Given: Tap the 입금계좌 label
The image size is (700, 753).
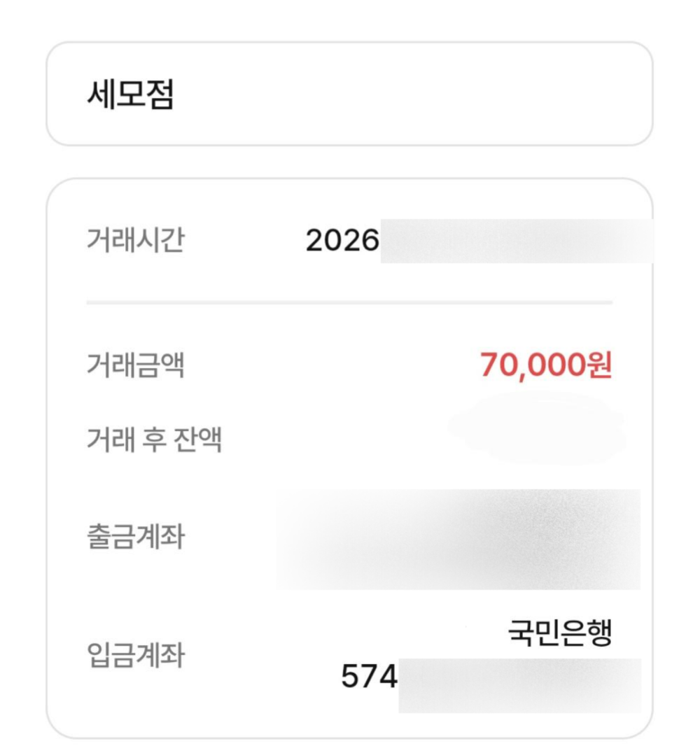Looking at the screenshot, I should tap(135, 656).
